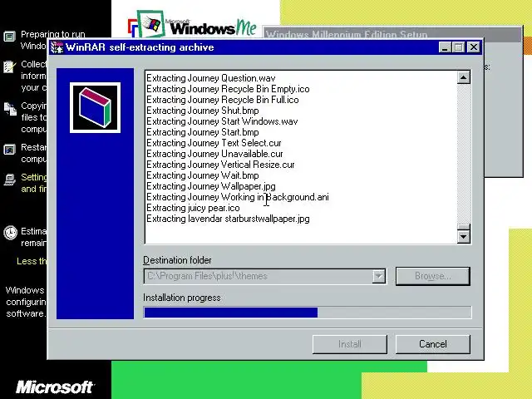
Task: Select line 'Extracting Journey Recycle Bin Full.ico'
Action: coord(222,100)
